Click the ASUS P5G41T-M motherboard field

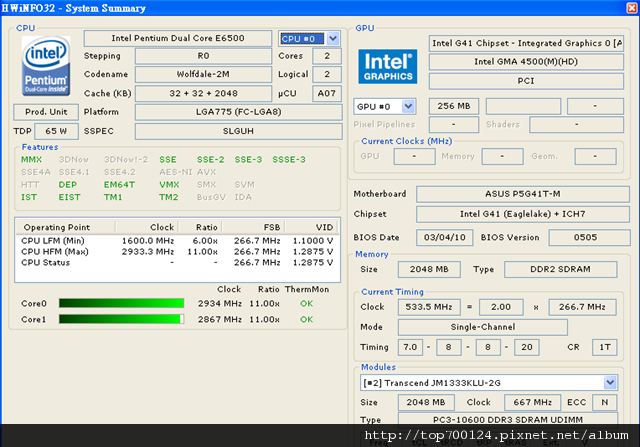(x=523, y=194)
